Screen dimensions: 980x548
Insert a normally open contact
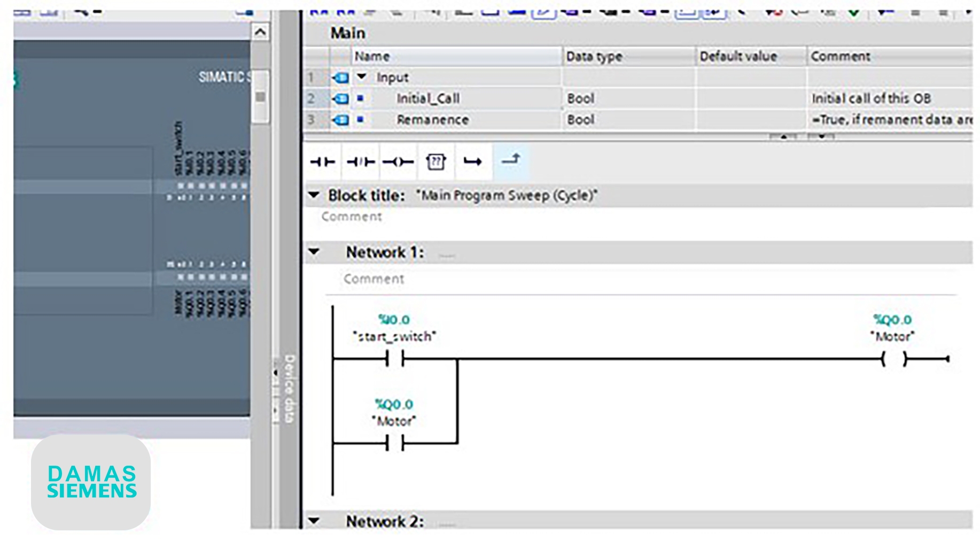[323, 161]
